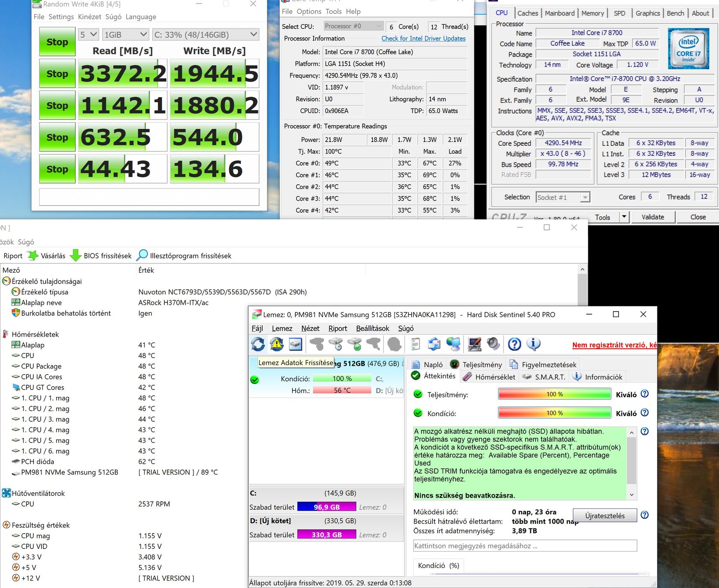Click help icon beside the green status text
The image size is (719, 588).
(645, 431)
